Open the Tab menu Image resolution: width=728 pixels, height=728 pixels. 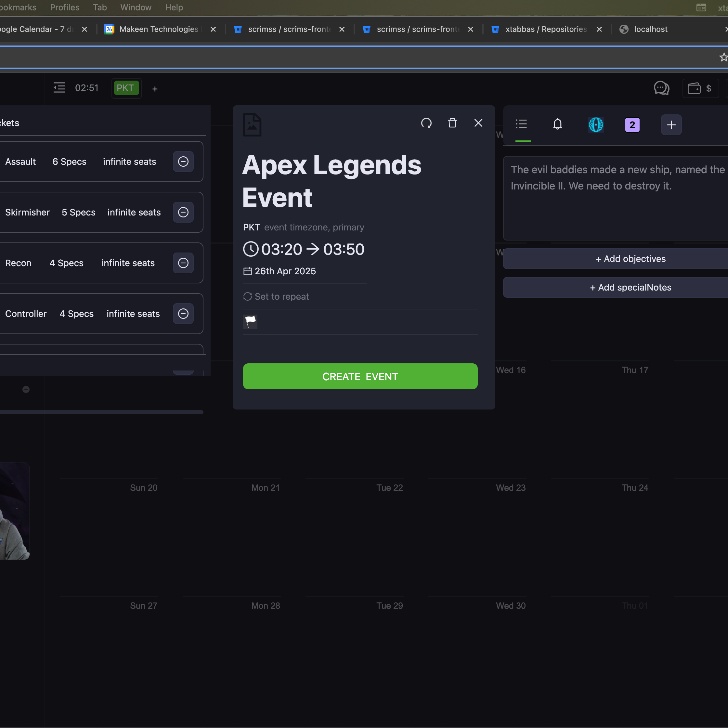100,7
